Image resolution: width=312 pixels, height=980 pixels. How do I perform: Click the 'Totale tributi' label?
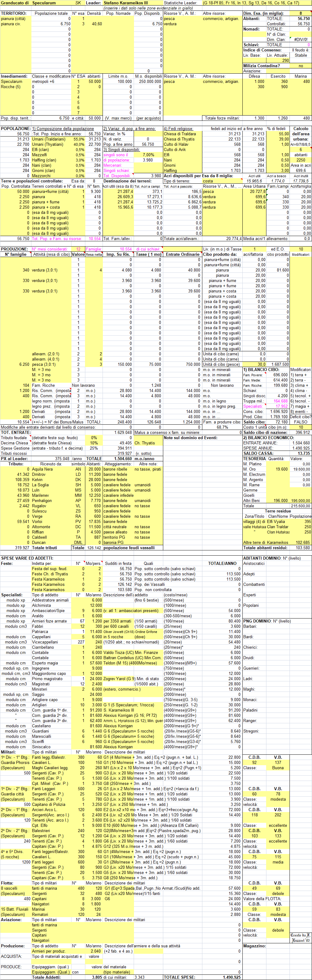(x=44, y=548)
